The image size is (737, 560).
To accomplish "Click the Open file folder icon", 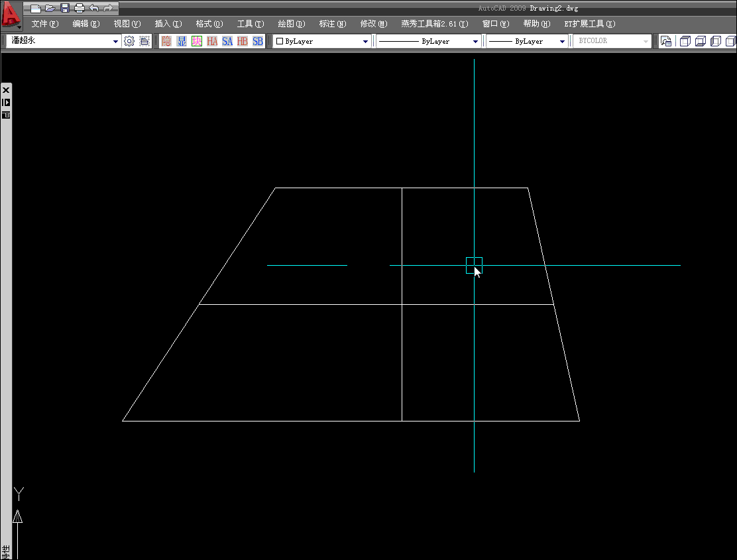I will pyautogui.click(x=50, y=8).
